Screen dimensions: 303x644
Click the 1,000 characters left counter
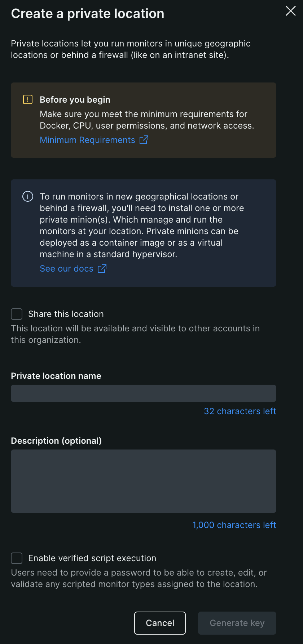point(234,525)
